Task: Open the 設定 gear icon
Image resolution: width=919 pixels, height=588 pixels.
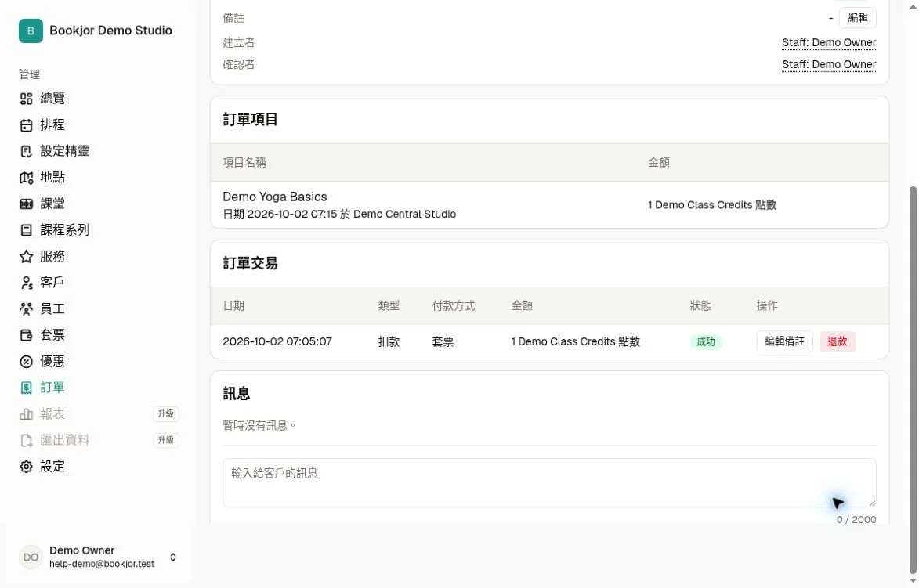Action: (x=27, y=466)
